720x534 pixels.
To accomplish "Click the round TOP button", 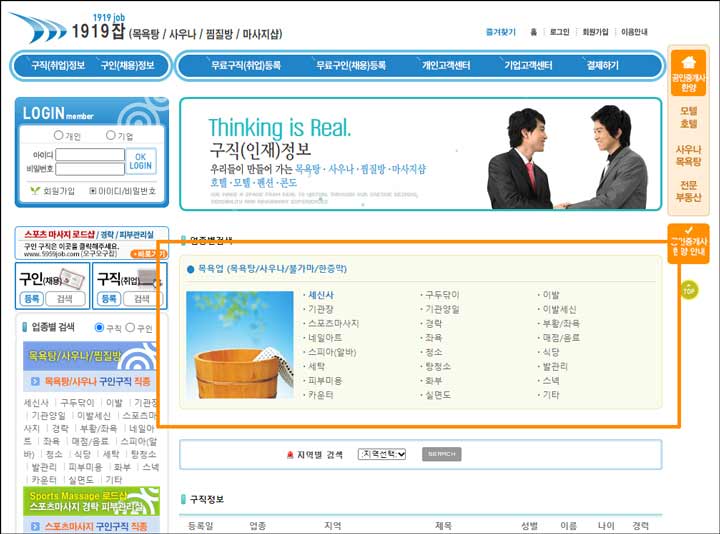I will [x=689, y=291].
